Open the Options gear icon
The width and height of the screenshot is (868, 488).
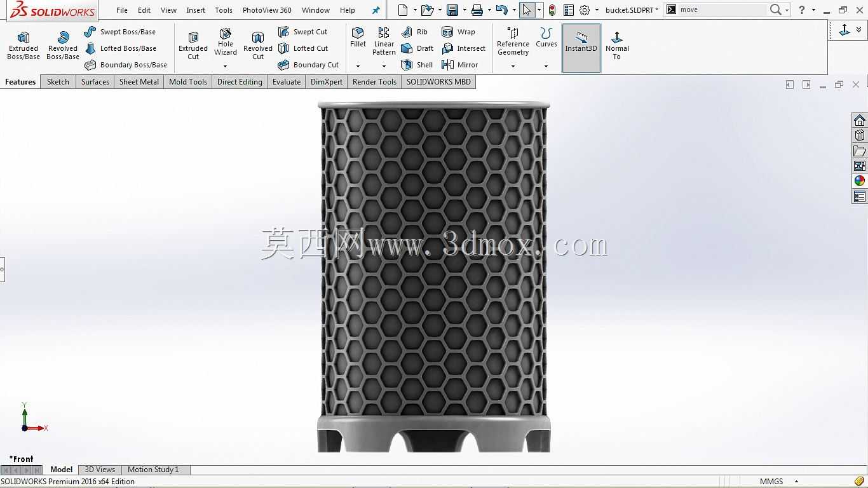[585, 10]
